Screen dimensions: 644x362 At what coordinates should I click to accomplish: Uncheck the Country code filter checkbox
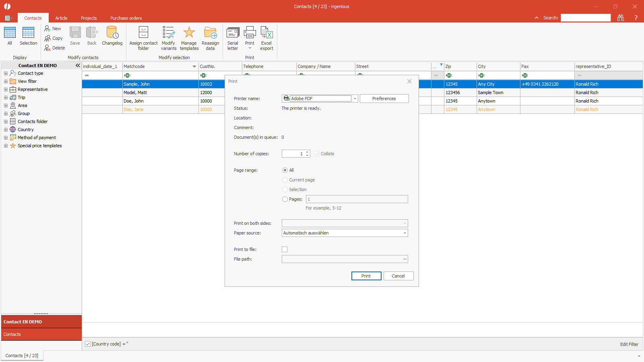click(88, 344)
